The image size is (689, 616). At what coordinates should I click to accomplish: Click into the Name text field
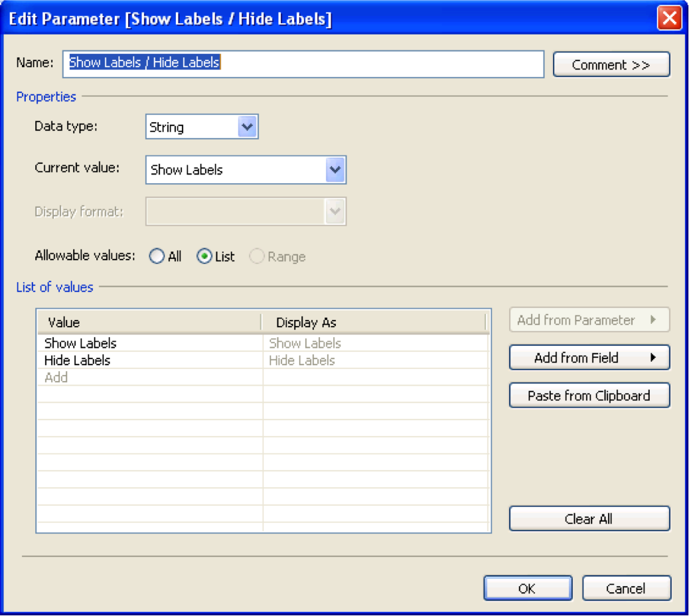[x=303, y=64]
